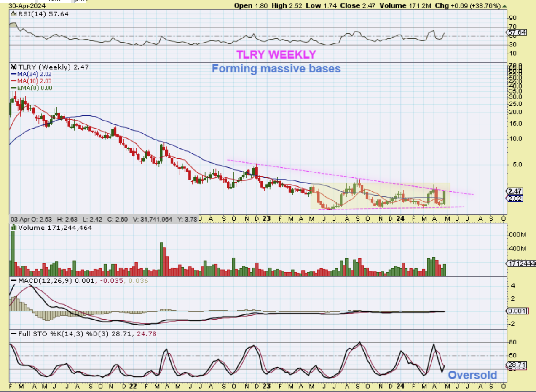Click the 80 level on stochastic axis

coord(513,343)
